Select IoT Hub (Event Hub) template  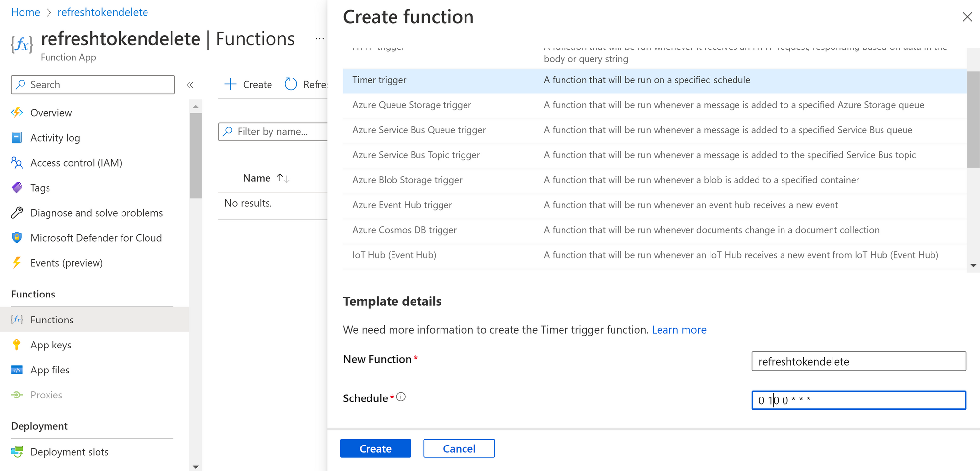655,255
